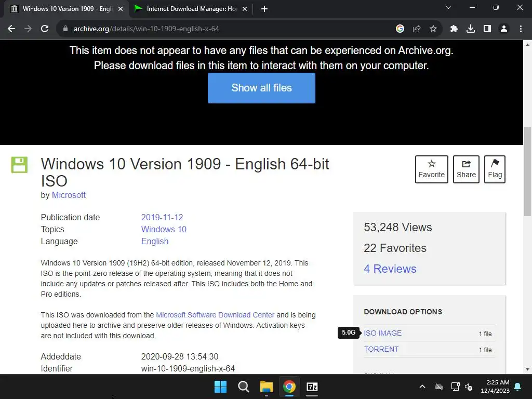Click the Chrome taskbar icon

289,387
